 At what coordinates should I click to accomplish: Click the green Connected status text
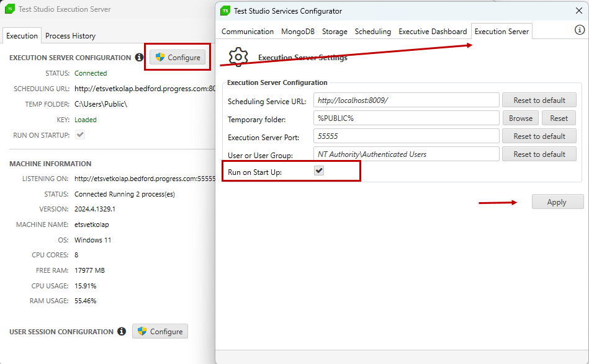pos(91,73)
